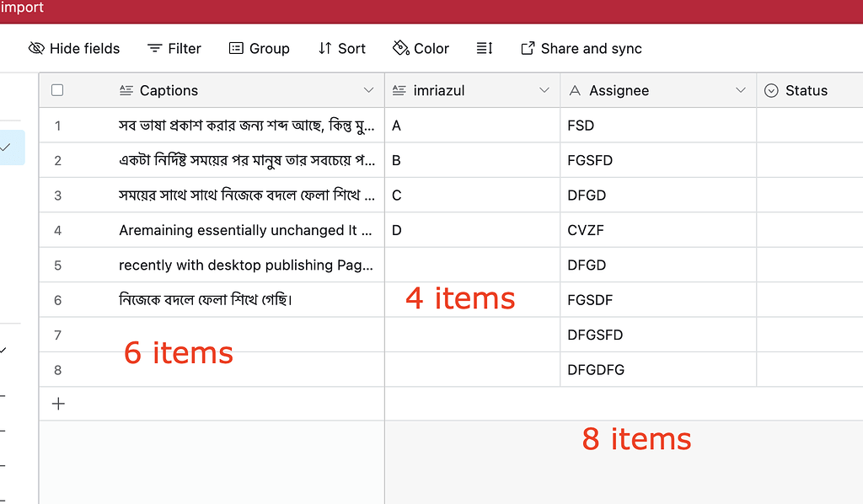The image size is (863, 504).
Task: Open the Assignee column dropdown
Action: [x=741, y=89]
